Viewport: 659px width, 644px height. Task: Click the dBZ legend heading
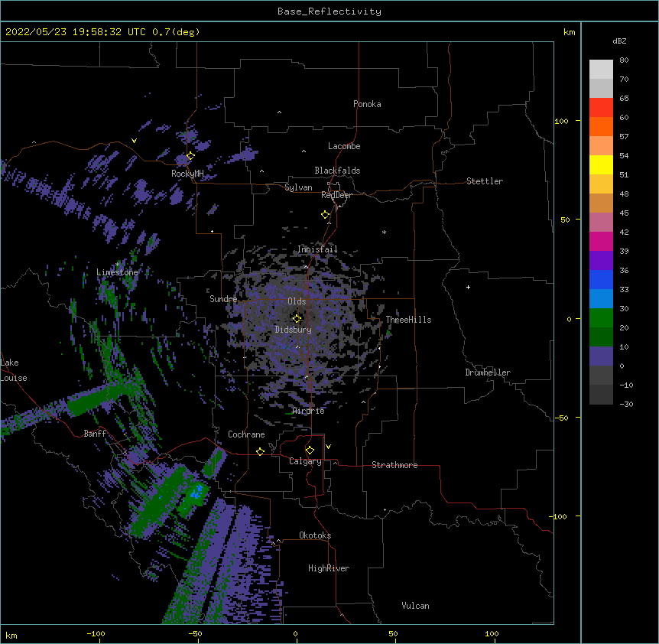click(619, 41)
